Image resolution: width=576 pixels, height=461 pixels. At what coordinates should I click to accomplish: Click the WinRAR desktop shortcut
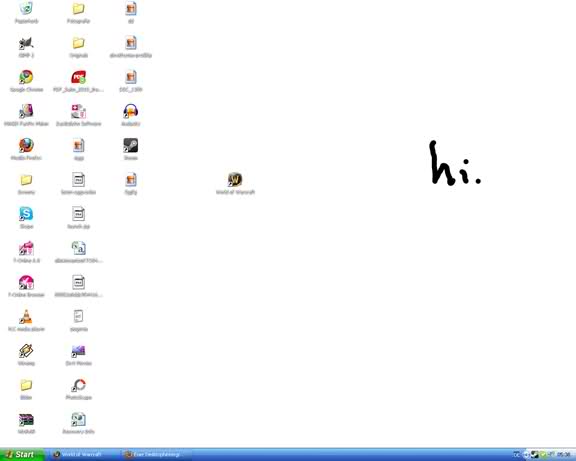pyautogui.click(x=26, y=419)
